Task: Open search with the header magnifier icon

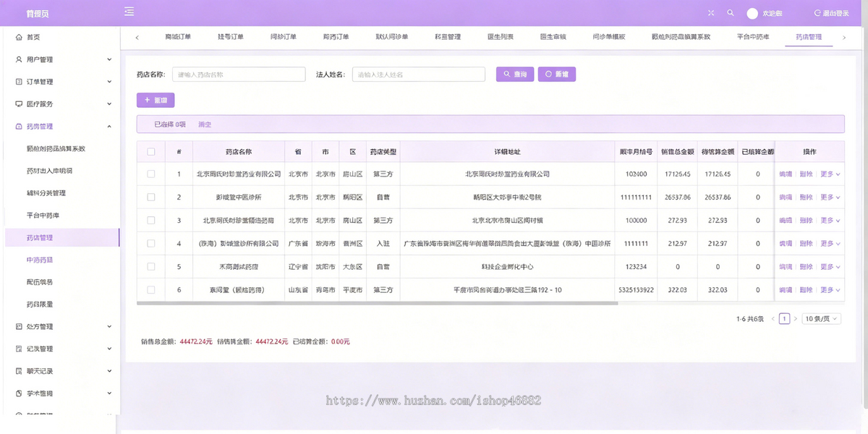Action: tap(731, 13)
